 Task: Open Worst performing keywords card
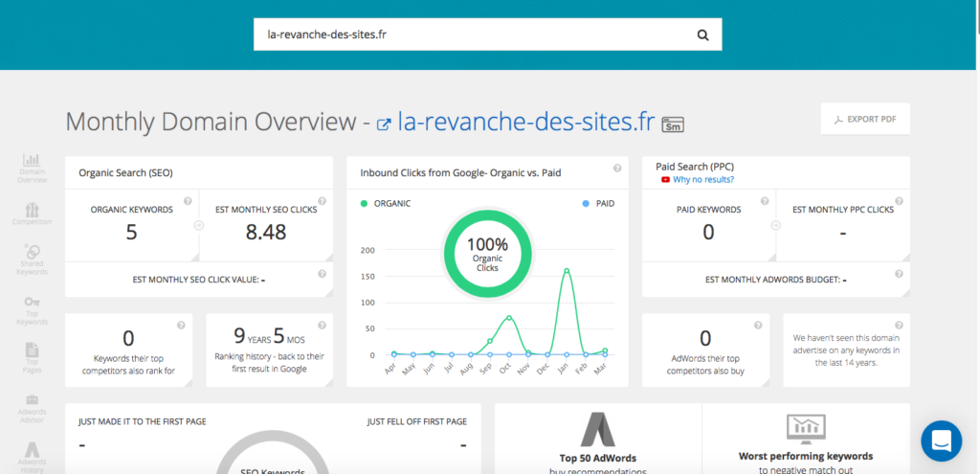click(806, 439)
